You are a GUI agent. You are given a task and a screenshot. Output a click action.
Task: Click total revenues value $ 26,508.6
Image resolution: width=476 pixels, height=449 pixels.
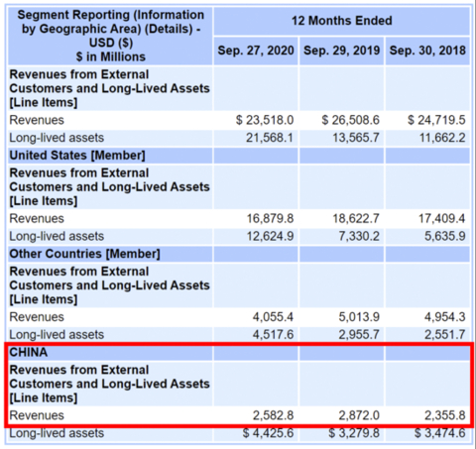[x=350, y=120]
